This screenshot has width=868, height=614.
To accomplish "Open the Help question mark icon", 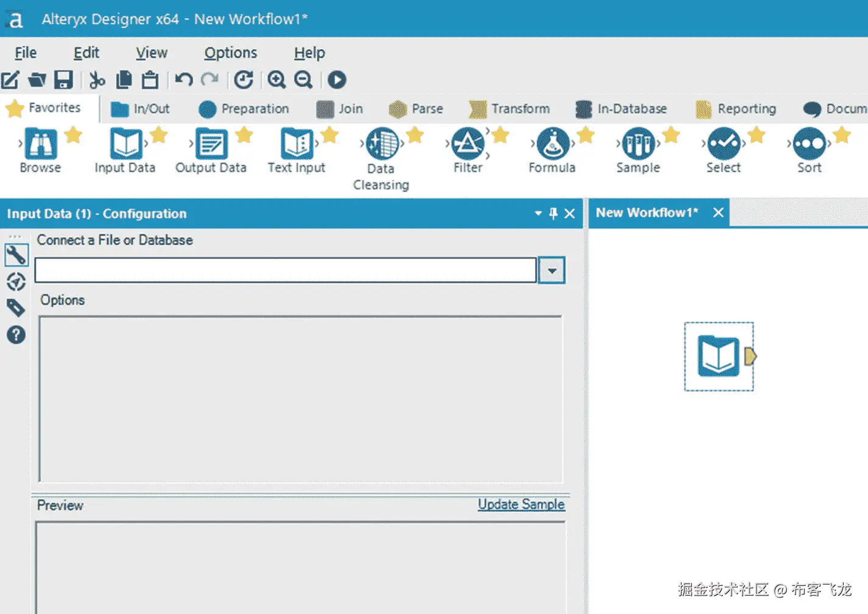I will point(16,334).
